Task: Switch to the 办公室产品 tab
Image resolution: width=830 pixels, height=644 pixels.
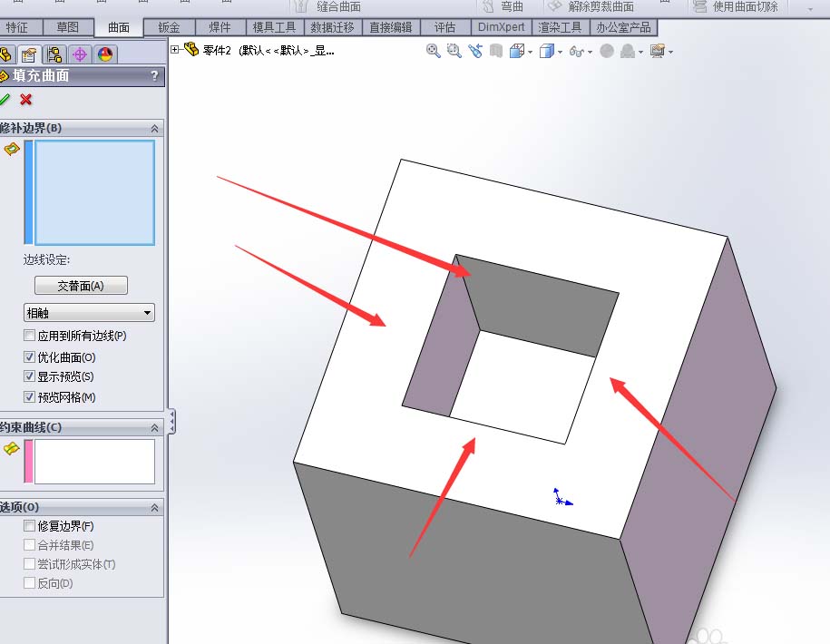Action: (x=623, y=27)
